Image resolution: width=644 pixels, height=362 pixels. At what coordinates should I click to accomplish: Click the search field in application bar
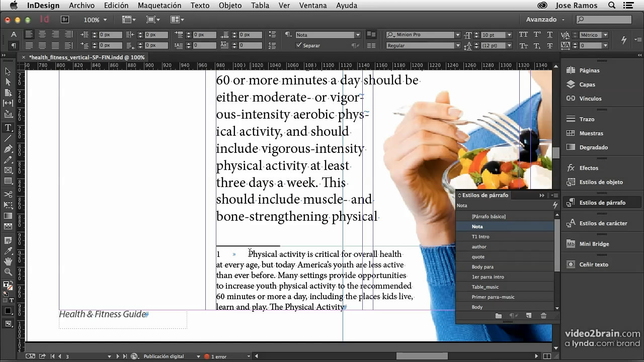[604, 20]
